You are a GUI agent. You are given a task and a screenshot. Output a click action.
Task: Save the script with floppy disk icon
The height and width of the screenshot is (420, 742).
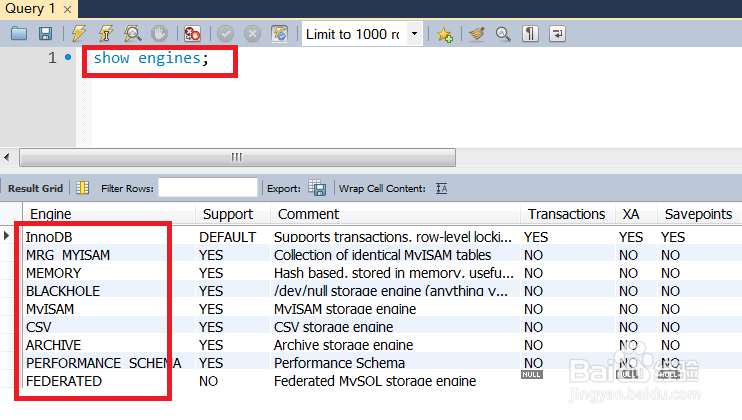45,34
